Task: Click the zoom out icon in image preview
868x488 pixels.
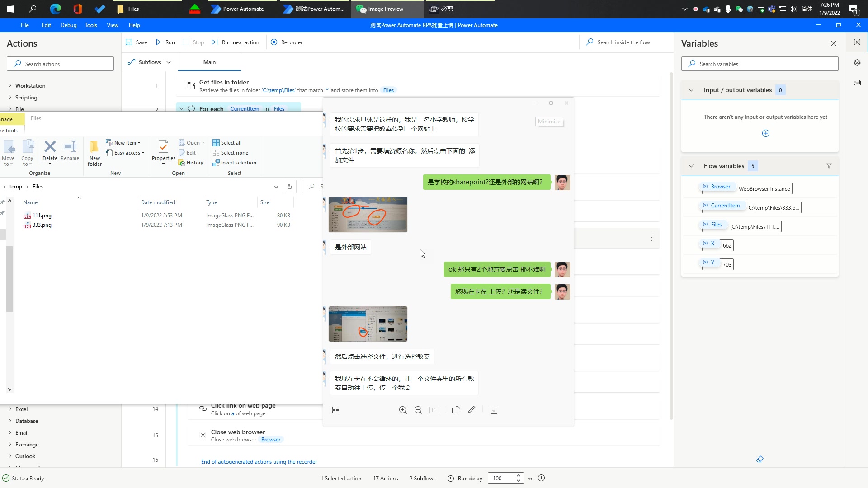Action: pyautogui.click(x=419, y=410)
